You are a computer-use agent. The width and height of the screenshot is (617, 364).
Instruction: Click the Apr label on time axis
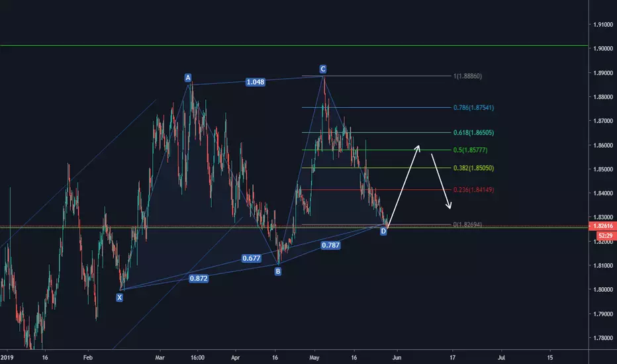click(x=235, y=357)
